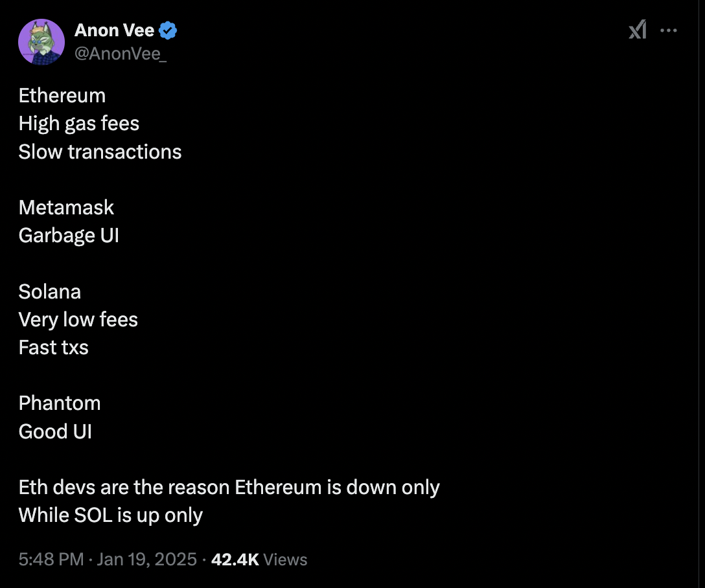
Task: Click the word Phantom in the tweet
Action: (60, 403)
